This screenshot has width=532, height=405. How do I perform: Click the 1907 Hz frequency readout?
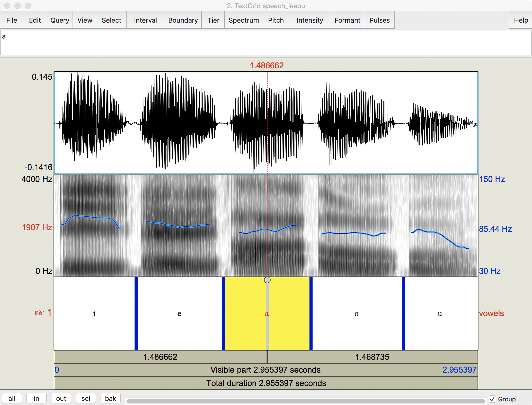pos(37,227)
